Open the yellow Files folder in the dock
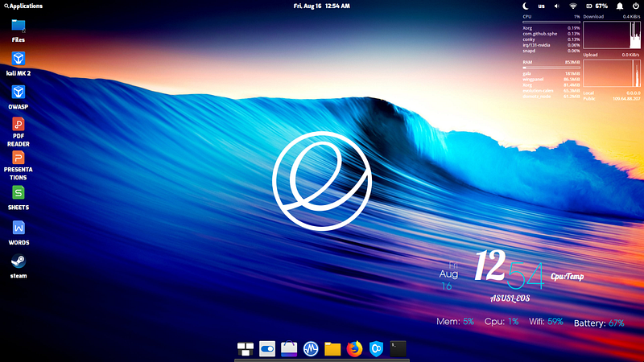Image resolution: width=644 pixels, height=362 pixels. point(332,349)
